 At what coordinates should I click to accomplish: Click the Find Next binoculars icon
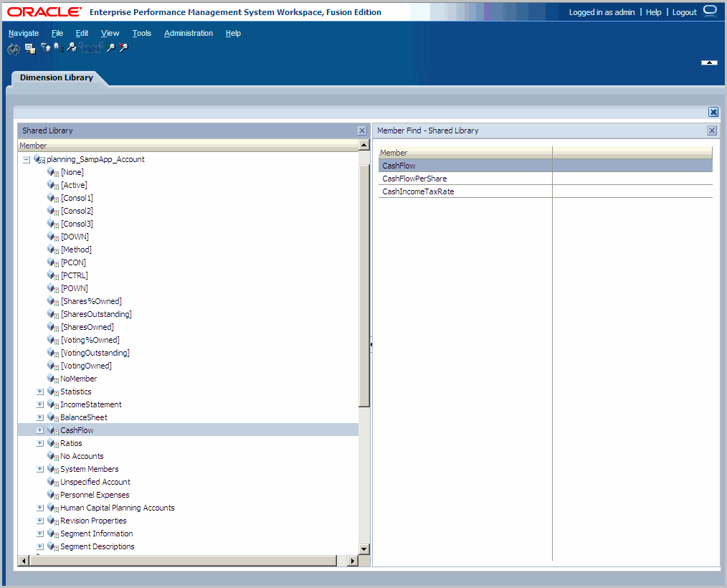97,48
